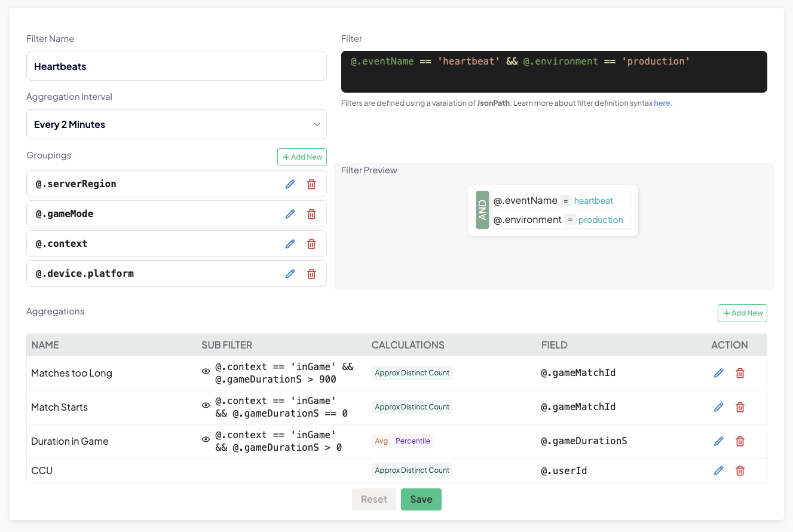793x532 pixels.
Task: Click Add New button for Groupings
Action: (x=302, y=157)
